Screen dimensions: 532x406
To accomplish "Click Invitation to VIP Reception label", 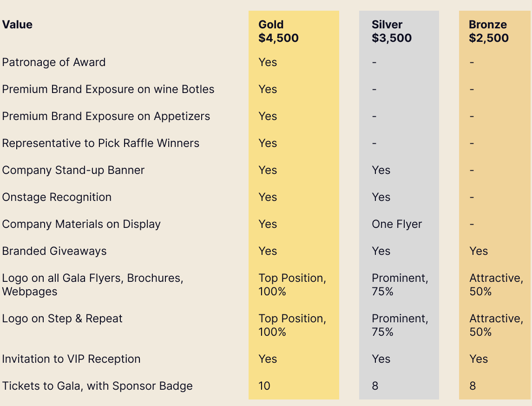I will pyautogui.click(x=71, y=359).
